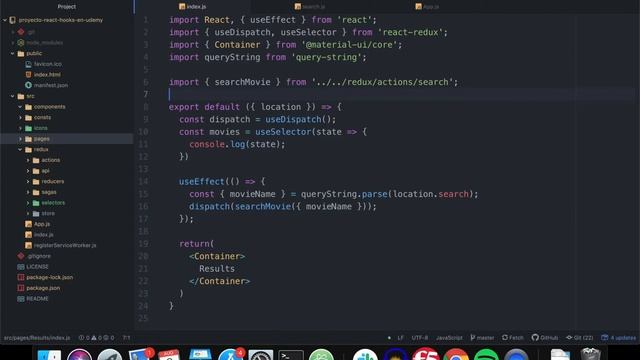Click the GitHub status bar icon
The width and height of the screenshot is (640, 360).
coord(545,338)
